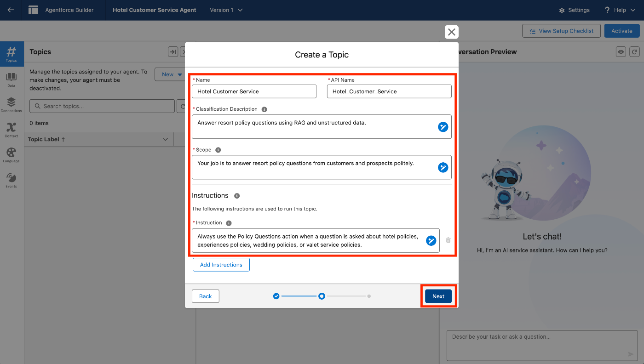Send the chat message arrow
This screenshot has height=364, width=644.
click(x=631, y=354)
